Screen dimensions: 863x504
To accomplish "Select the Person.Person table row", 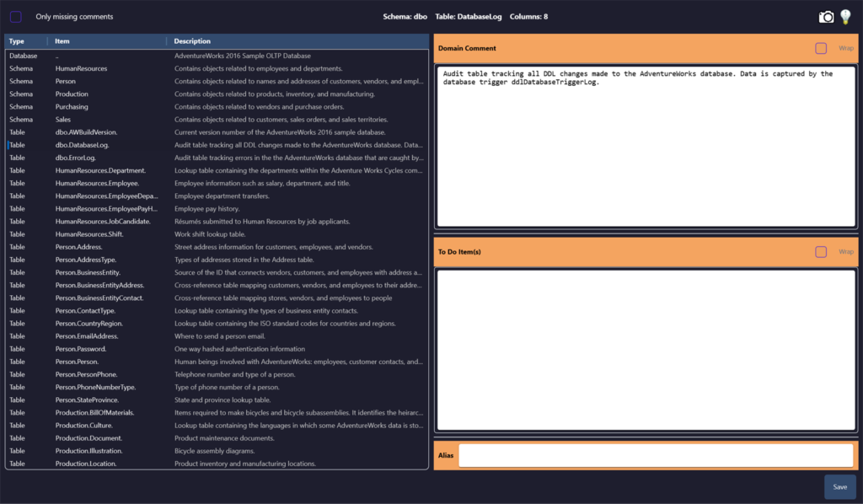I will coord(217,362).
